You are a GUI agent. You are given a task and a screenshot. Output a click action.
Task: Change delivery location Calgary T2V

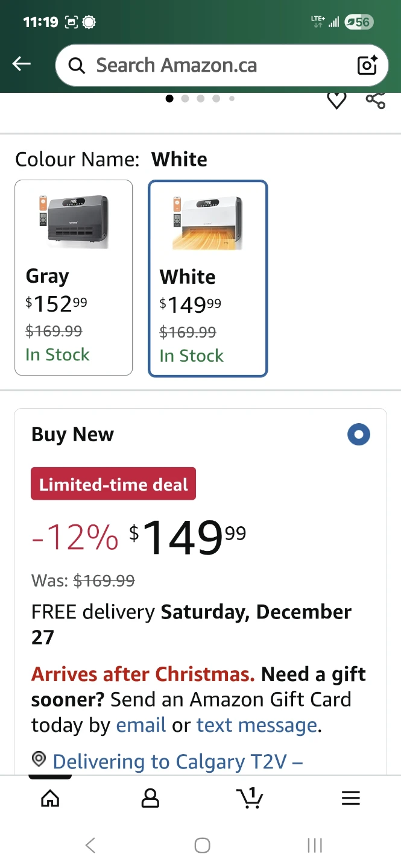click(177, 761)
